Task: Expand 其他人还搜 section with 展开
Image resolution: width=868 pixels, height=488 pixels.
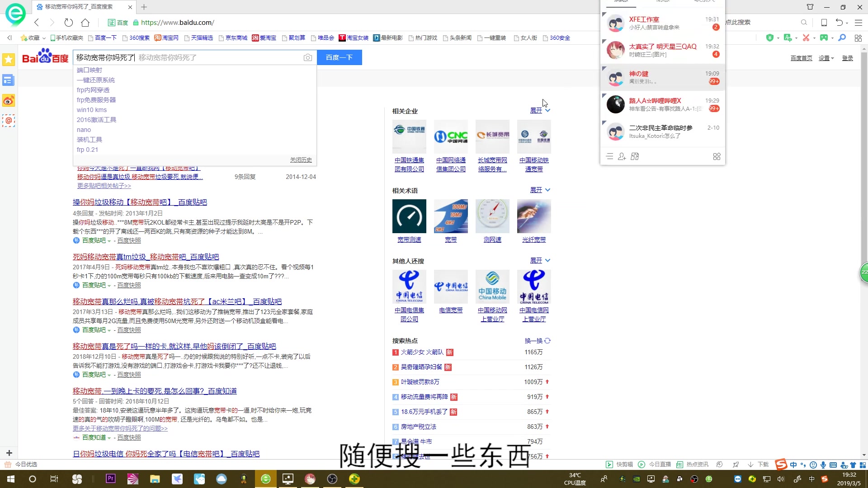Action: tap(540, 260)
